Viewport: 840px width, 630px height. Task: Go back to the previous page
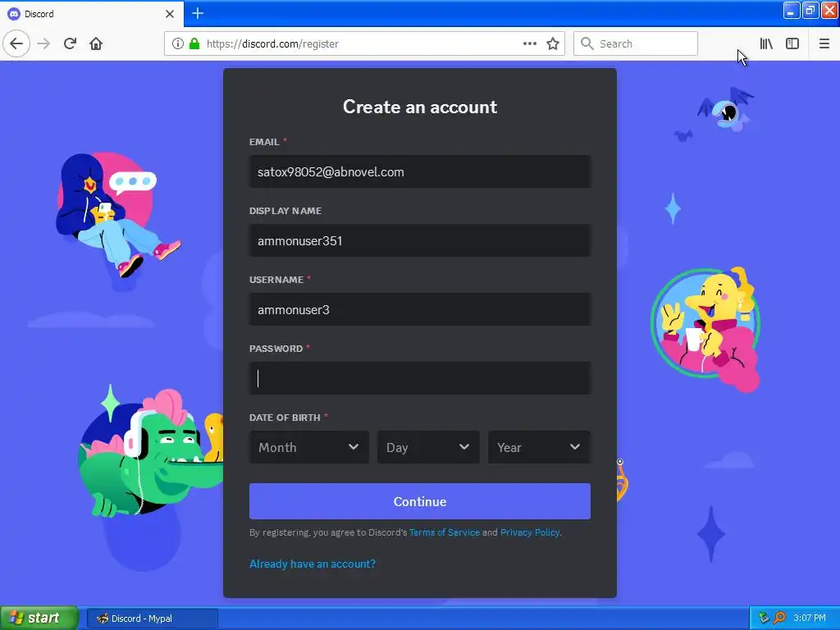click(16, 43)
